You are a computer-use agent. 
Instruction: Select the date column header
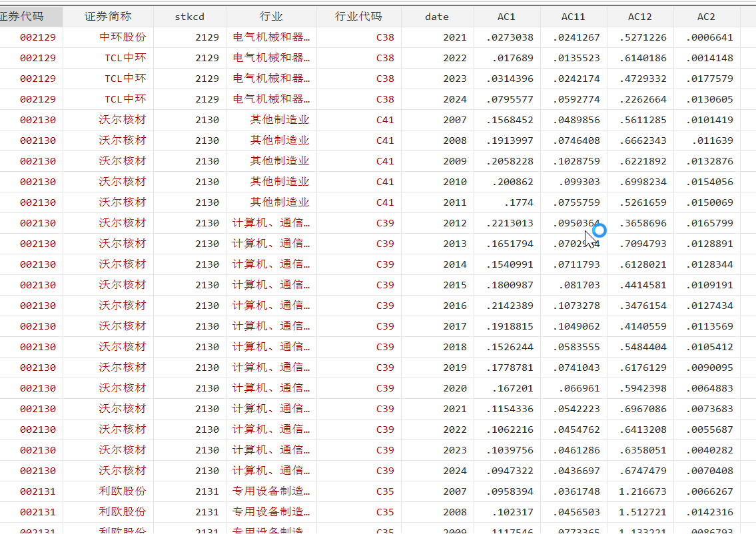pos(437,17)
